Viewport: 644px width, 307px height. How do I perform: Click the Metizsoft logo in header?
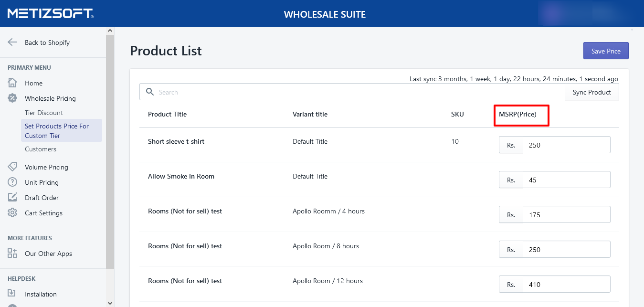(50, 13)
